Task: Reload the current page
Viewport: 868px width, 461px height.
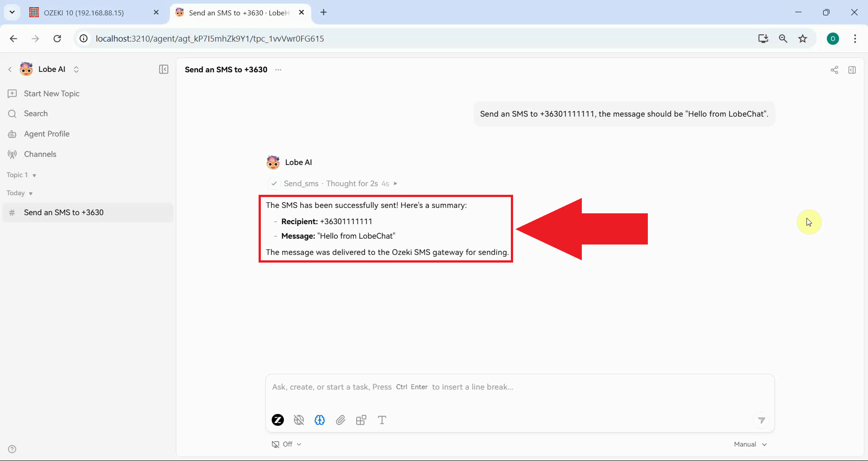Action: pyautogui.click(x=57, y=38)
